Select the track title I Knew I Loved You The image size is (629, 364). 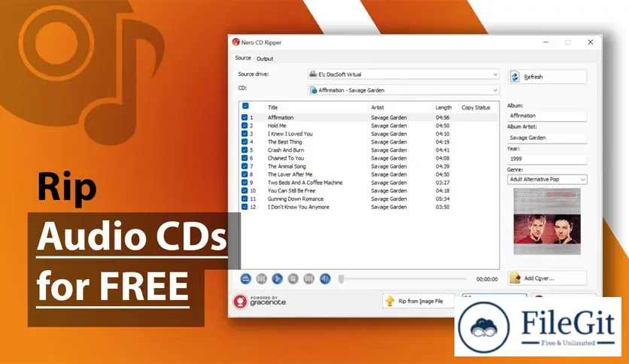pos(290,134)
